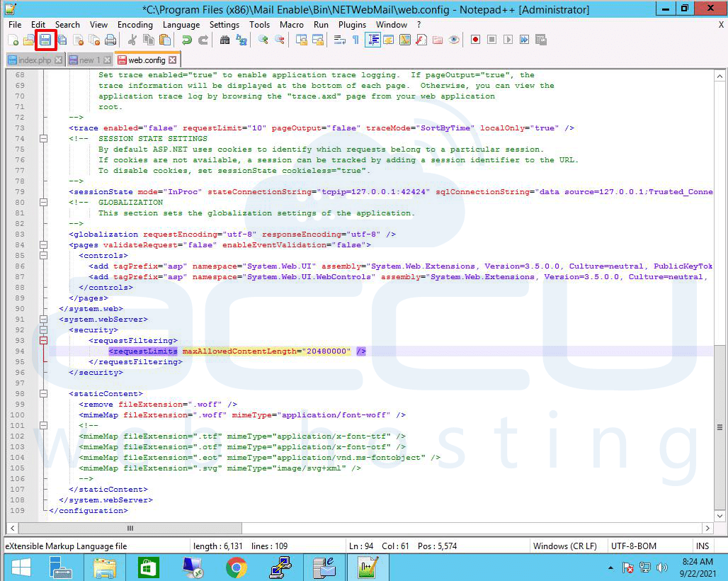This screenshot has height=581, width=728.
Task: Close the current document via toolbar icon
Action: (78, 40)
